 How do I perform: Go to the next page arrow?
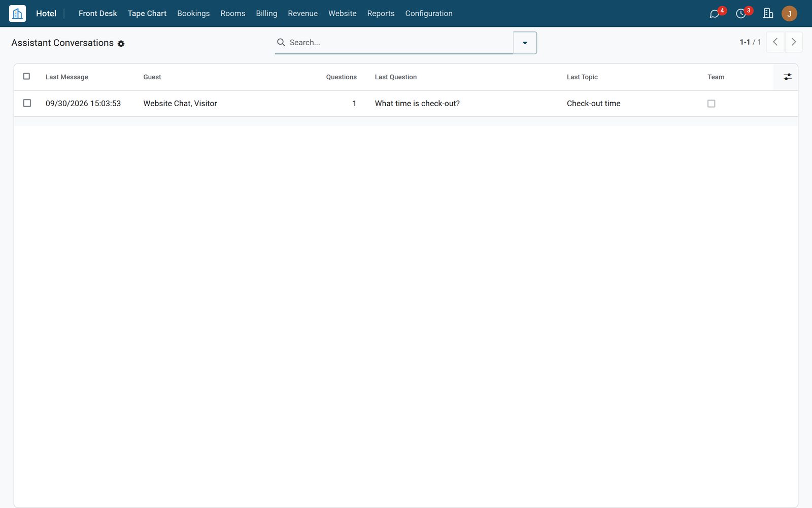(794, 42)
